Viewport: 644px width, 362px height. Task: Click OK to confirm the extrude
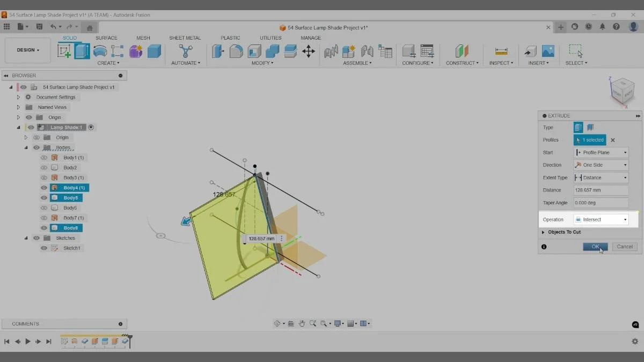595,246
